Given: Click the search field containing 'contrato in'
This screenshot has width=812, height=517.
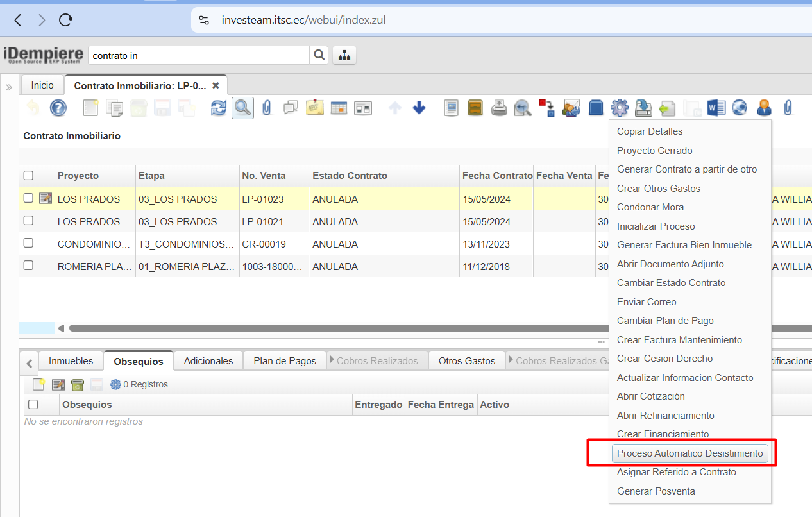Looking at the screenshot, I should tap(199, 56).
